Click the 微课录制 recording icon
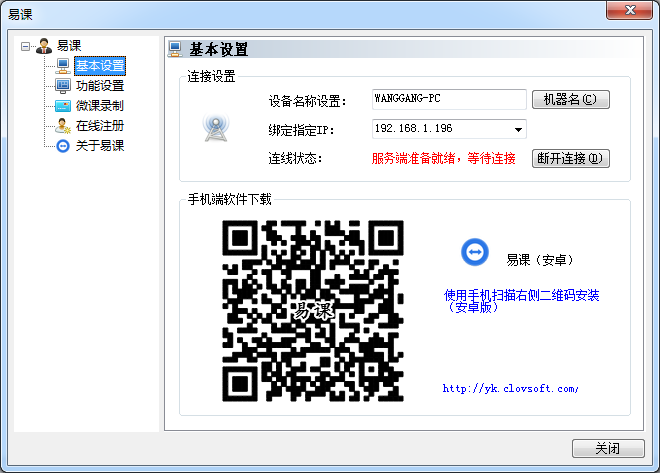 click(63, 106)
